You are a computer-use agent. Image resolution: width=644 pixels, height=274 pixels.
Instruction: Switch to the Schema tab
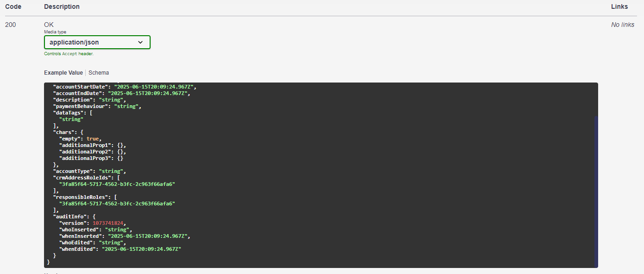[x=98, y=72]
